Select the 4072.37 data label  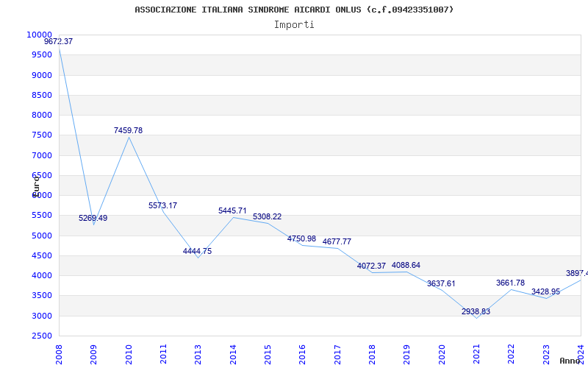point(371,266)
